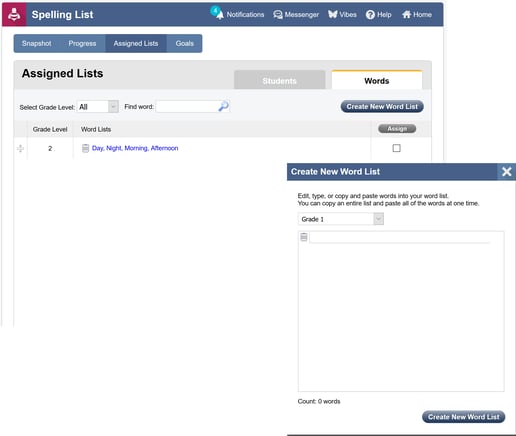The image size is (516, 436).
Task: Go to Home house icon
Action: pyautogui.click(x=406, y=14)
